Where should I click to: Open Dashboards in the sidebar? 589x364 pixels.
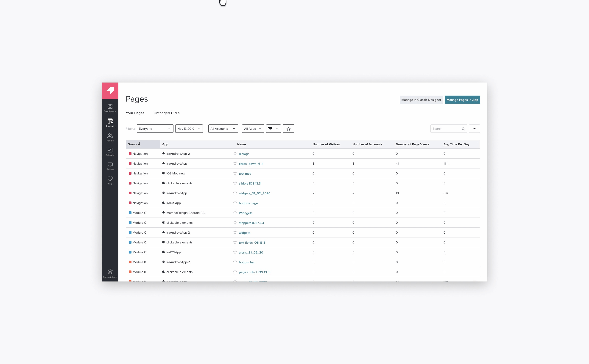[110, 108]
